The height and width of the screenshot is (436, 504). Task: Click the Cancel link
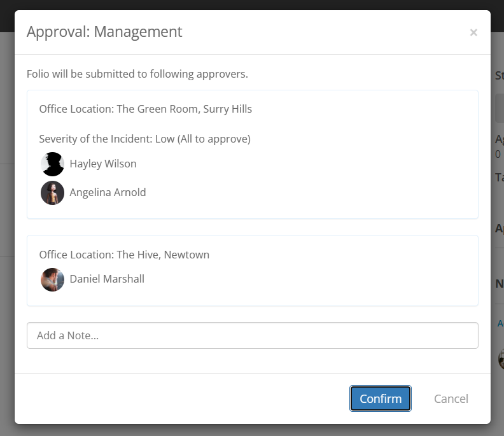pyautogui.click(x=451, y=398)
